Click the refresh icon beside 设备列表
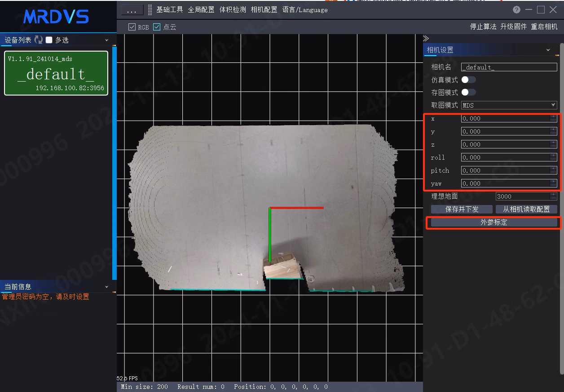 point(39,40)
